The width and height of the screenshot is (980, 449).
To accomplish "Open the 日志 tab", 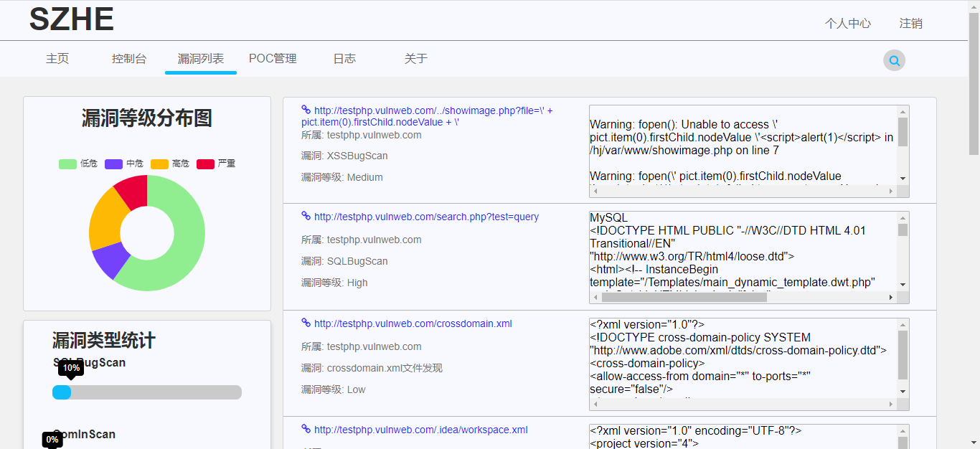I will 344,58.
